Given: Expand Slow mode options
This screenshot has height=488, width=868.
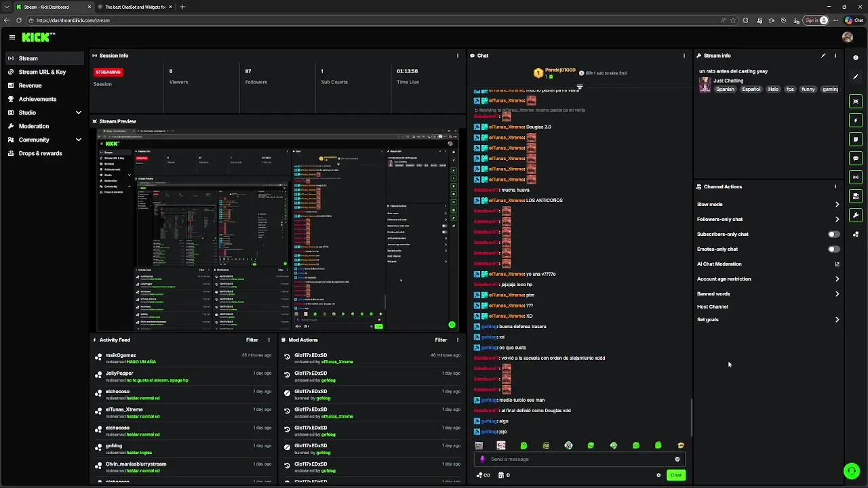Looking at the screenshot, I should click(x=837, y=204).
